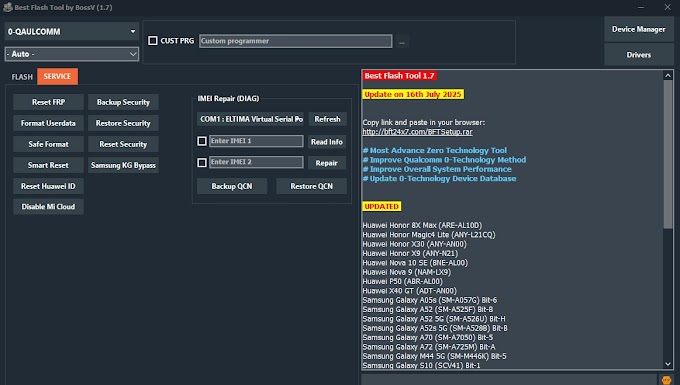Click 'Samsung Galaxy A52 5G (SM-A526U)' entry

tap(434, 319)
